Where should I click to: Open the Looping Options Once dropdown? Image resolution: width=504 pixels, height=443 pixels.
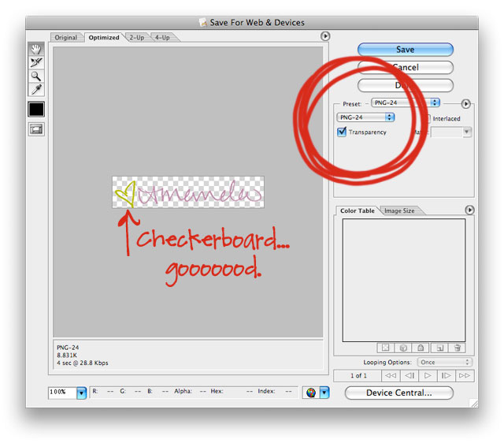point(444,363)
